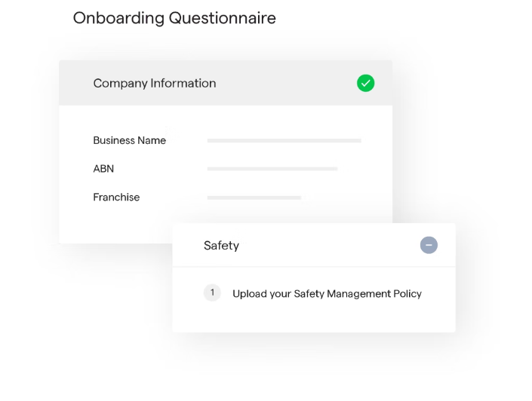The width and height of the screenshot is (532, 401).
Task: Click the Business Name input field
Action: click(284, 141)
